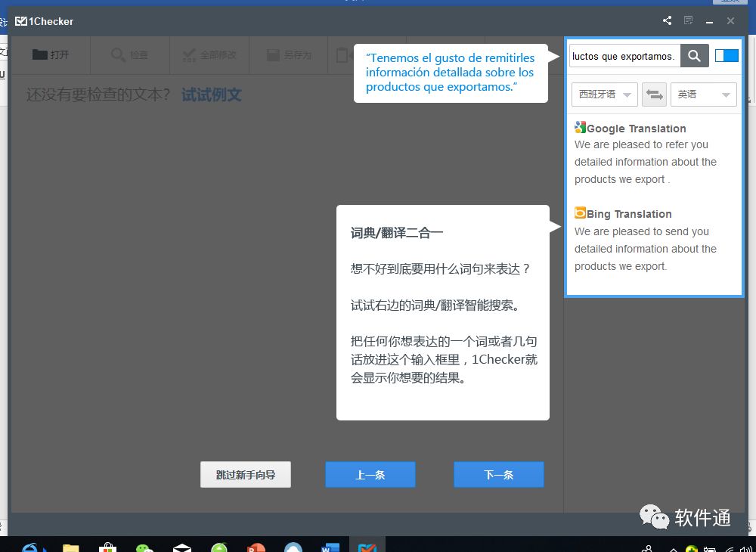
Task: Open Mail app from taskbar
Action: 182,547
